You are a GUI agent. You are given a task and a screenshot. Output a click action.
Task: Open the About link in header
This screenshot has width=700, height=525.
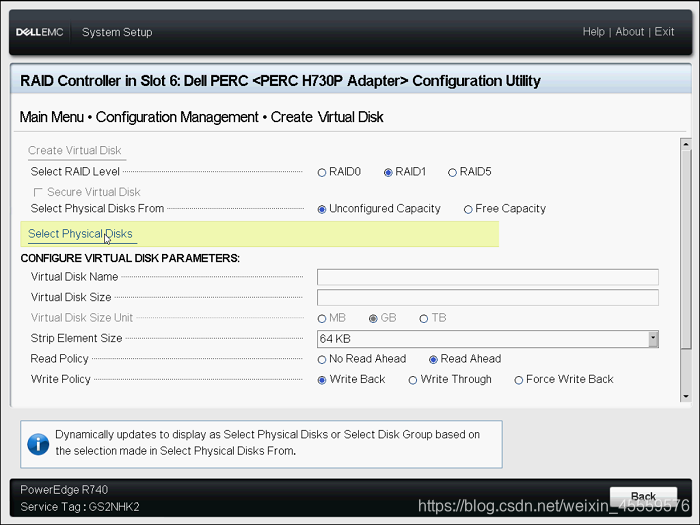(629, 32)
